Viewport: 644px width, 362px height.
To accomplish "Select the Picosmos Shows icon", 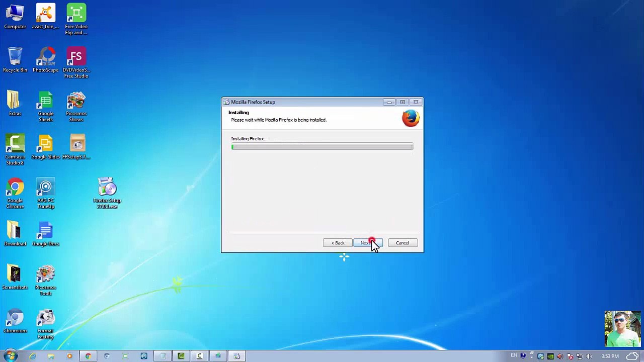I will click(76, 107).
